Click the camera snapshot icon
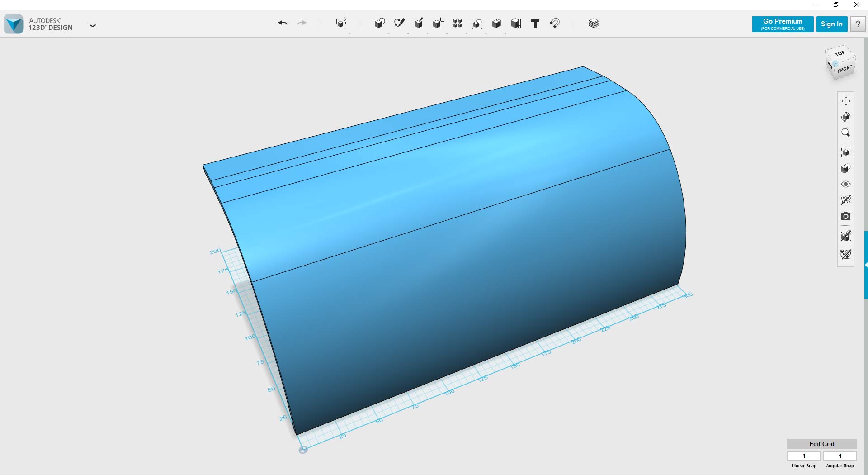 846,216
